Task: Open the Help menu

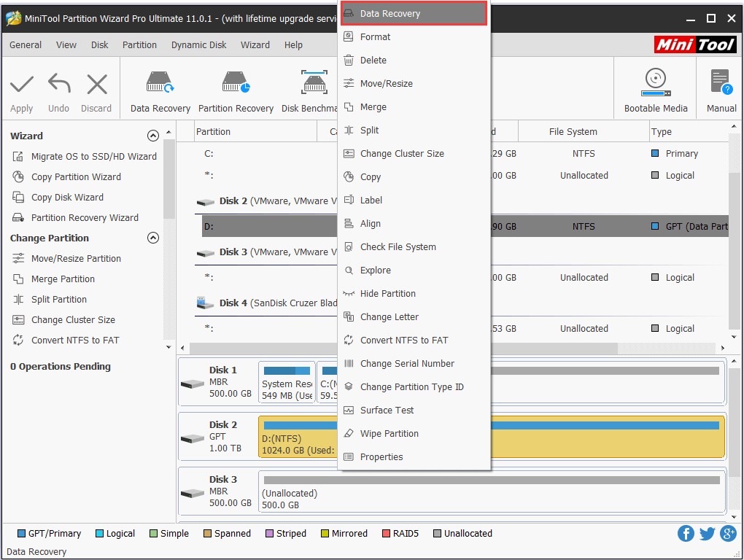Action: pos(293,45)
